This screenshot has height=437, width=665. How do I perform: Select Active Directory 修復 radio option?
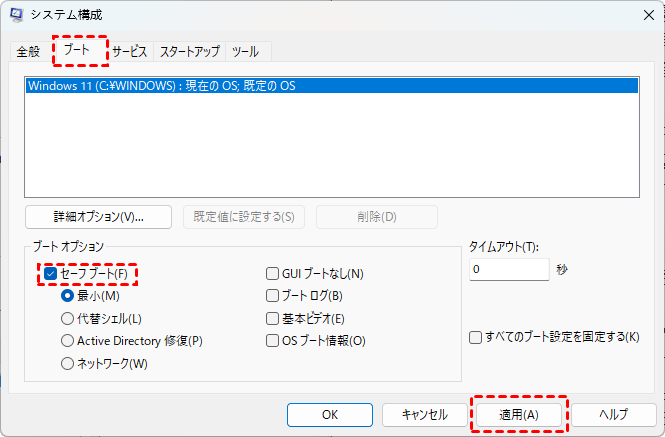(x=68, y=341)
